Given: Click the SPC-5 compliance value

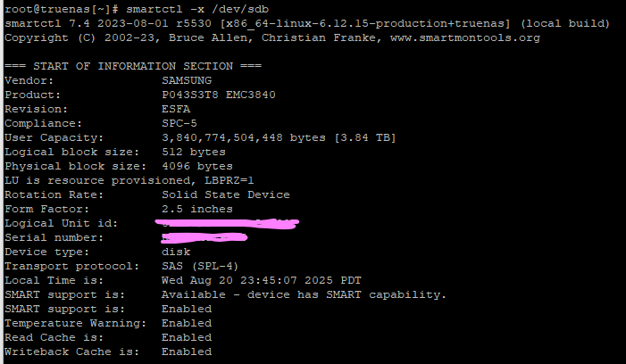Looking at the screenshot, I should pos(179,124).
